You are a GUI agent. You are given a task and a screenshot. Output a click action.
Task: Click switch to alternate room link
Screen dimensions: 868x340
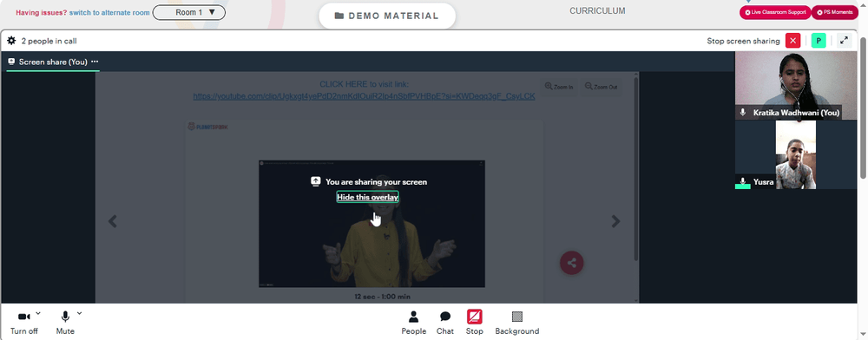(x=109, y=12)
